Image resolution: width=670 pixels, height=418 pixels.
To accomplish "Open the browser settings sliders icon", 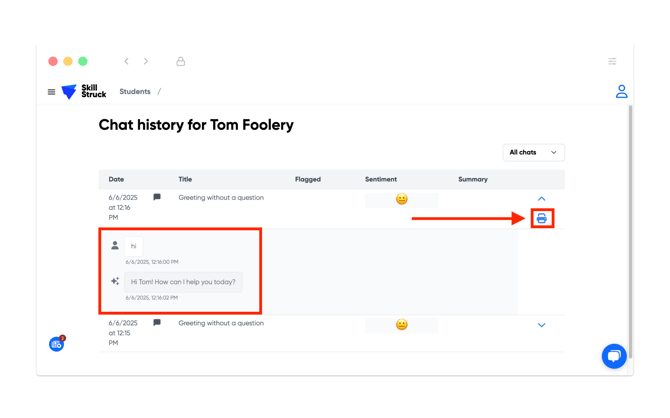I will coord(612,61).
